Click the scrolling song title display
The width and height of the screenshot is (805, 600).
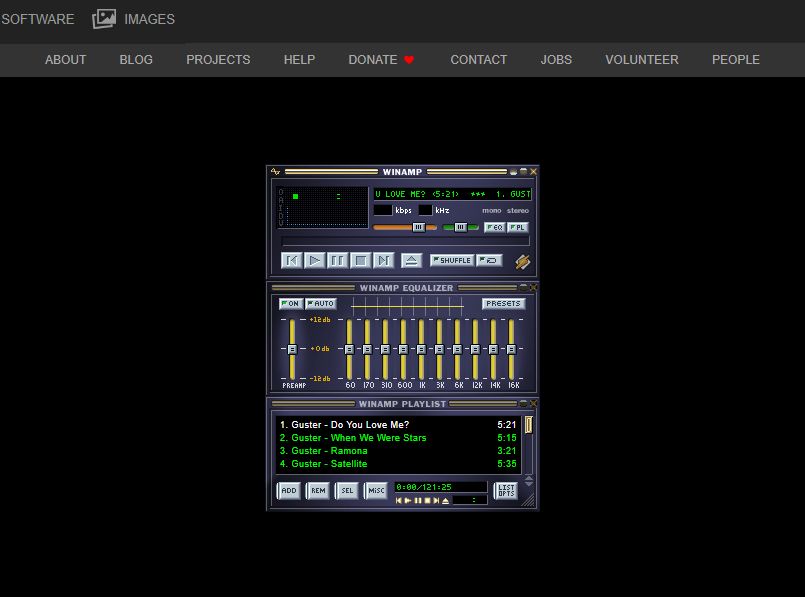pyautogui.click(x=453, y=194)
